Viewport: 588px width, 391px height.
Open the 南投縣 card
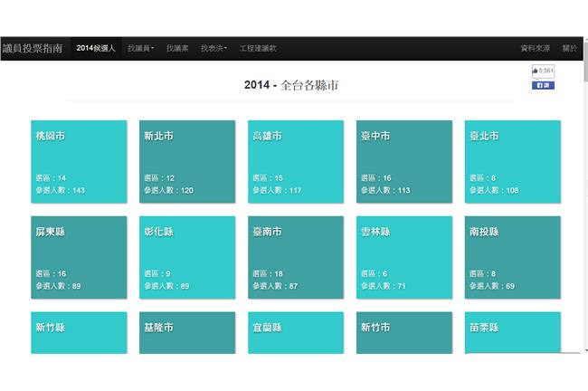(513, 257)
